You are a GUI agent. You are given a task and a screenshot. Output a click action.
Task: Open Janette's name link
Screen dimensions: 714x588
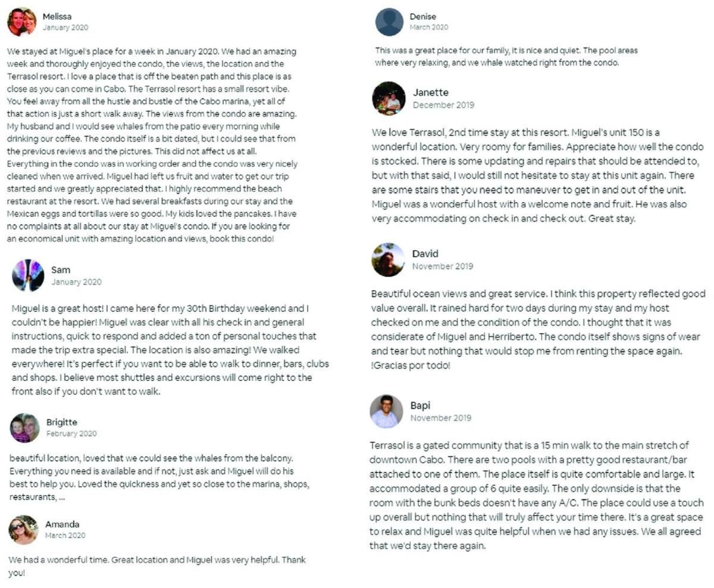tap(431, 92)
